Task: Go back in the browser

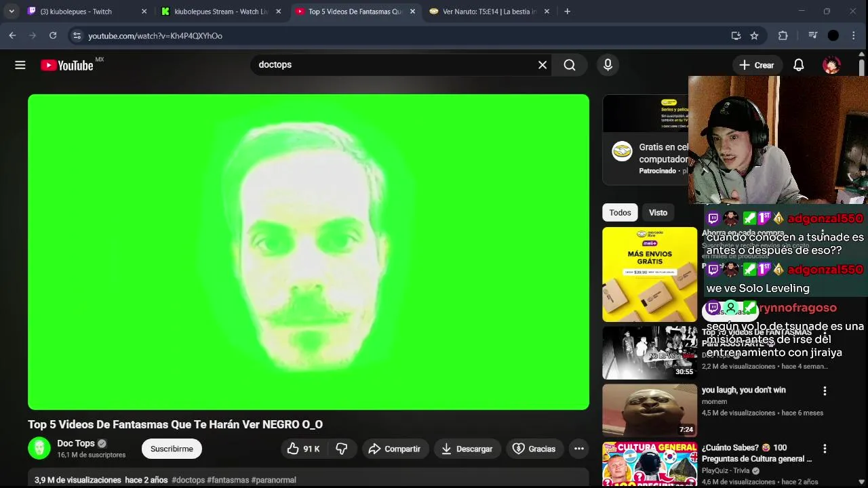Action: point(12,36)
